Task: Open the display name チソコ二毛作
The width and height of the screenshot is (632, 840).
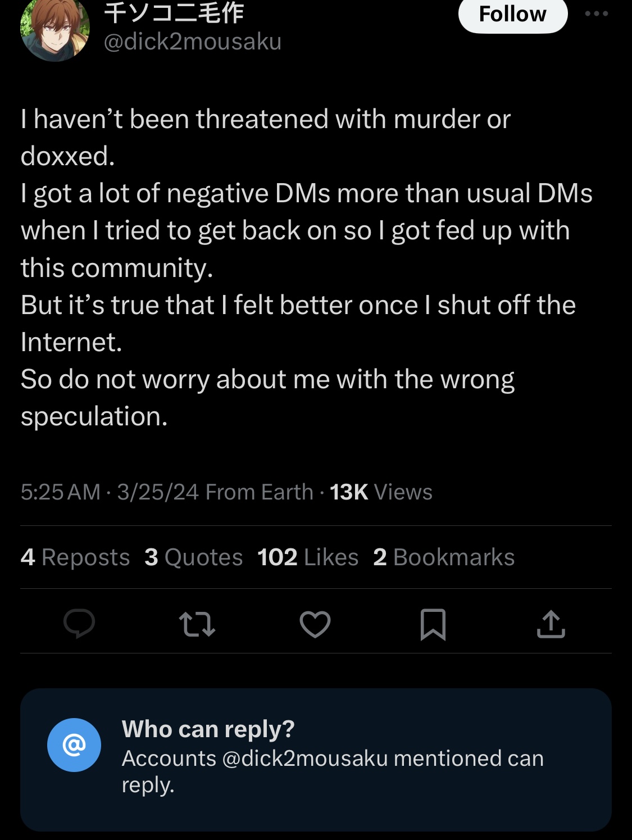Action: coord(174,12)
